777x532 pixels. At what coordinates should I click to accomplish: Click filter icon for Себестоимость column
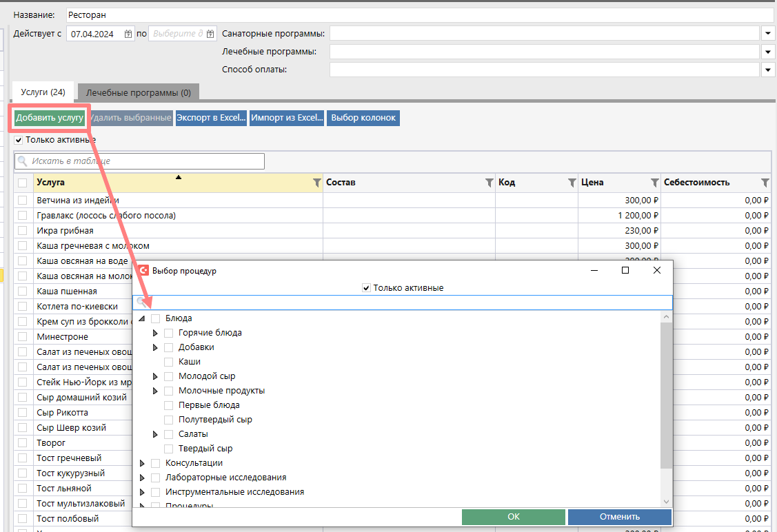tap(765, 183)
